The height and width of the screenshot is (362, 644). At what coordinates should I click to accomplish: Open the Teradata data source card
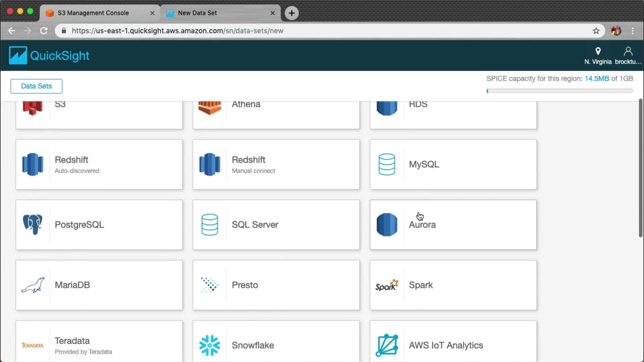(99, 342)
